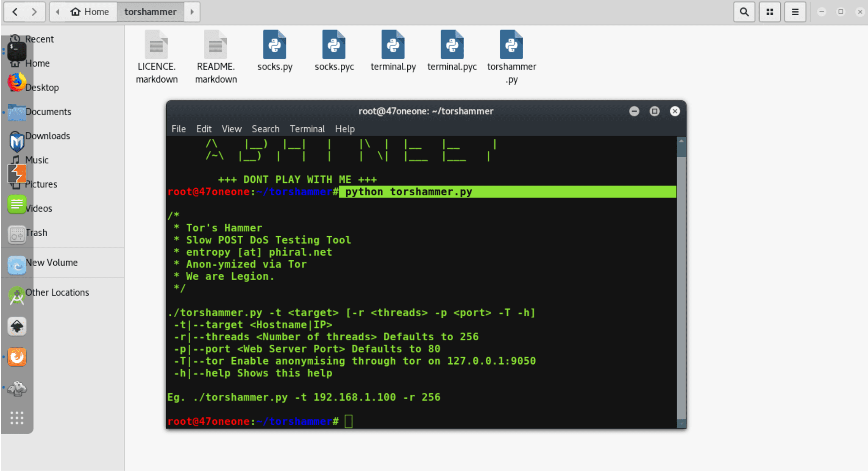Select the socks.py Python file
The image size is (868, 473).
coord(275,51)
